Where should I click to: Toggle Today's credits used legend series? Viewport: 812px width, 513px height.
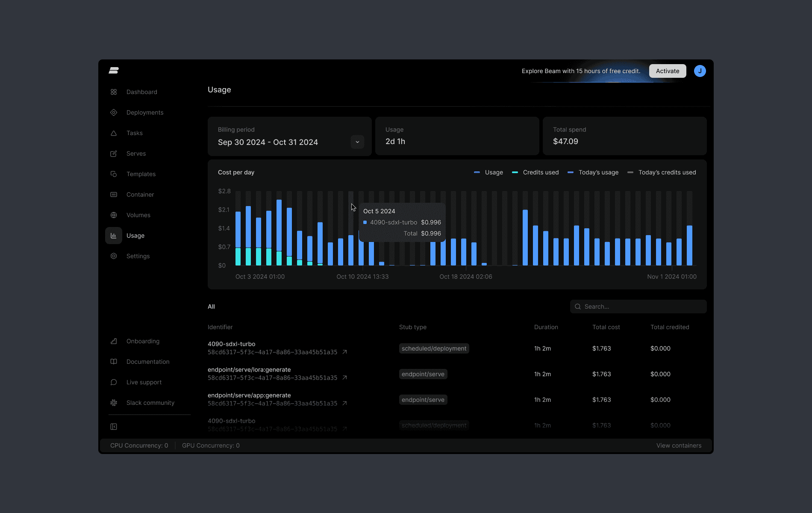coord(662,172)
